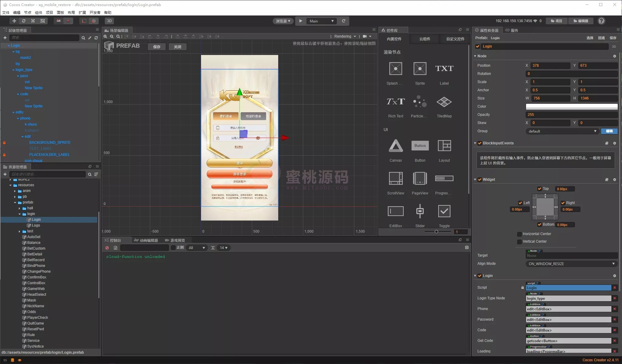
Task: Click the rotate transform tool
Action: pos(23,21)
